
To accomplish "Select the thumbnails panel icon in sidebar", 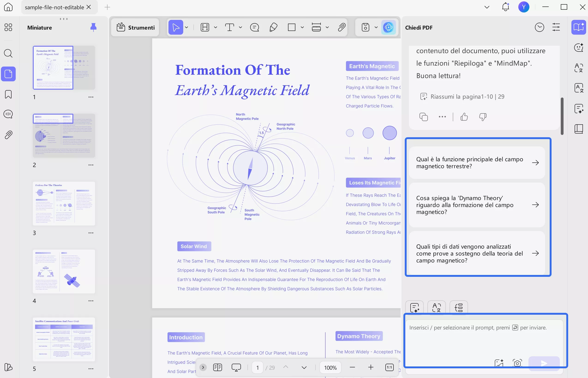I will [8, 74].
